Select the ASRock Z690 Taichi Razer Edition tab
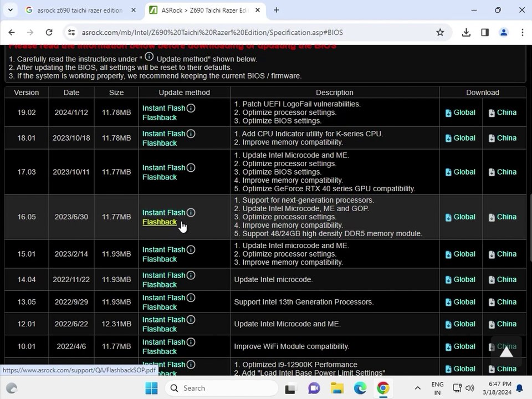Image resolution: width=532 pixels, height=399 pixels. [x=204, y=11]
